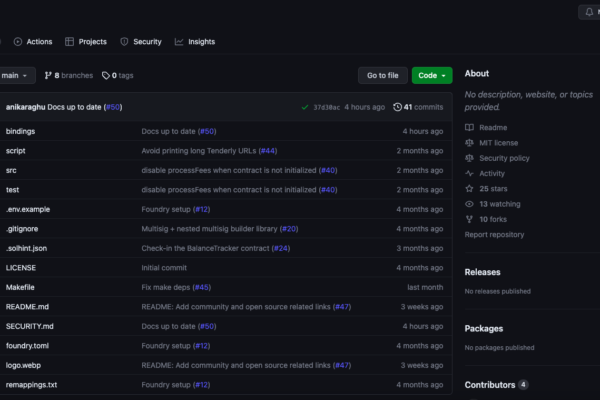Click the commit history clock icon
The height and width of the screenshot is (400, 600).
pos(398,107)
